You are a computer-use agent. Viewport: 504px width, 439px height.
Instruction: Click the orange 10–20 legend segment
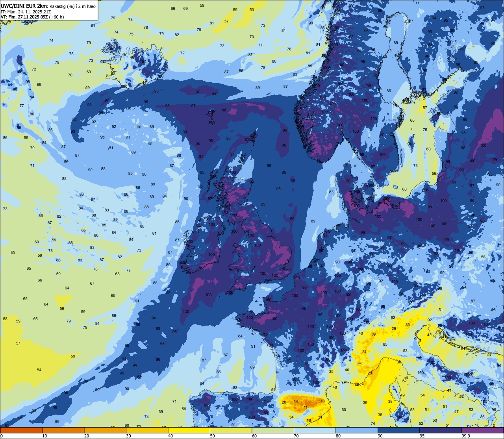(63, 430)
